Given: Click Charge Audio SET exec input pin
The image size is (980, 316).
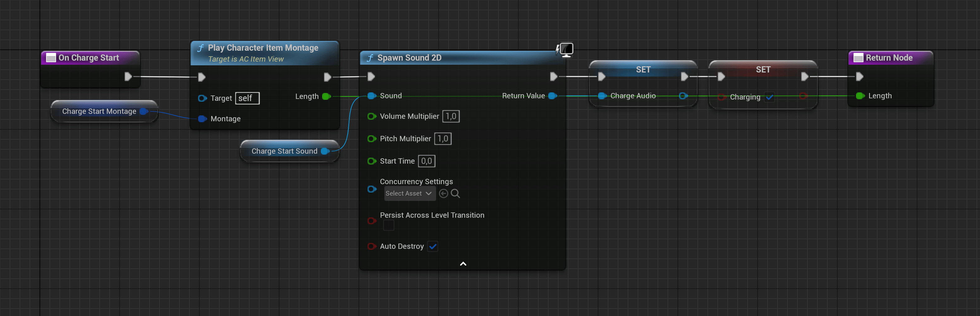Looking at the screenshot, I should (x=602, y=77).
